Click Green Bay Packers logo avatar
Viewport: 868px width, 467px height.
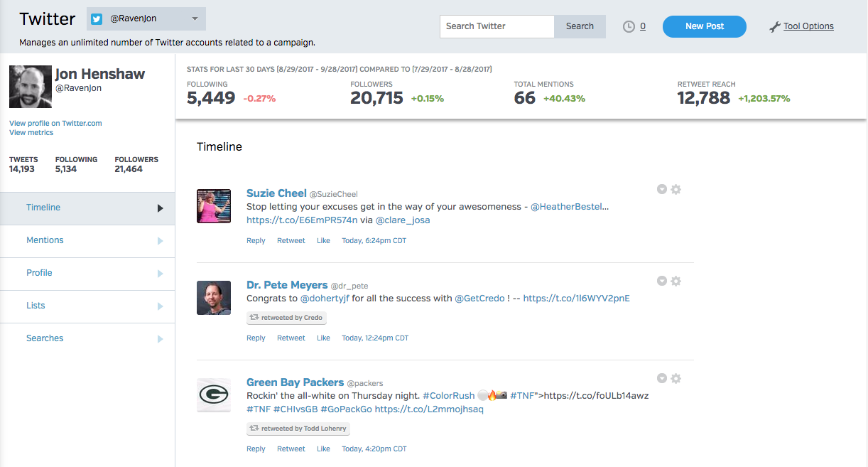[214, 395]
